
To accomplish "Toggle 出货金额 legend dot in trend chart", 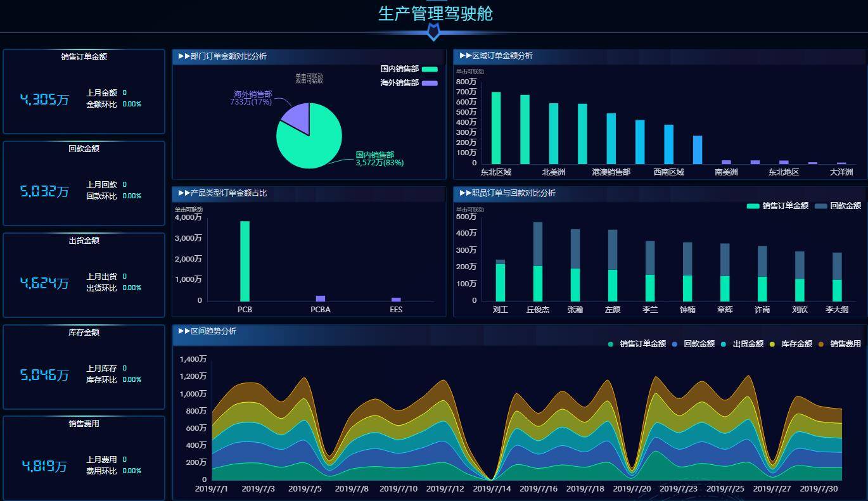I will (x=723, y=344).
